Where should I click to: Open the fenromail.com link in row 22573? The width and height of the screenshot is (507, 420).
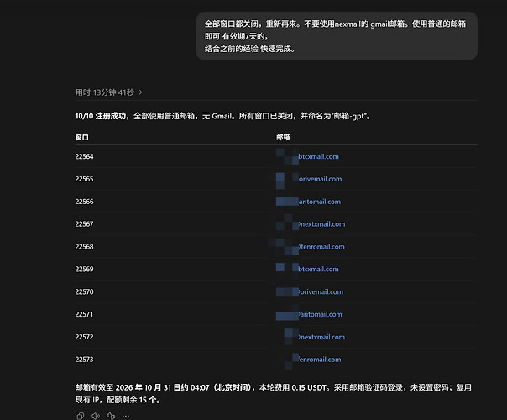click(320, 360)
